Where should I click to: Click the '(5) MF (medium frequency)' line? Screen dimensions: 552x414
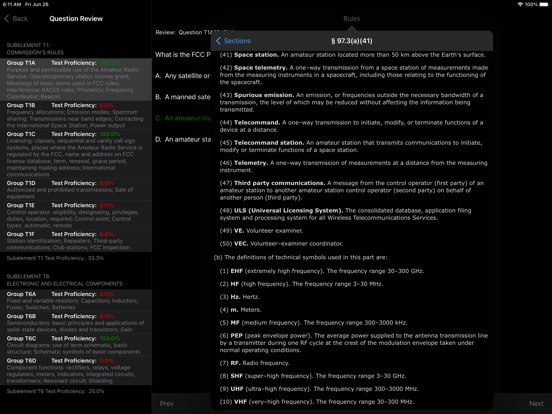313,322
